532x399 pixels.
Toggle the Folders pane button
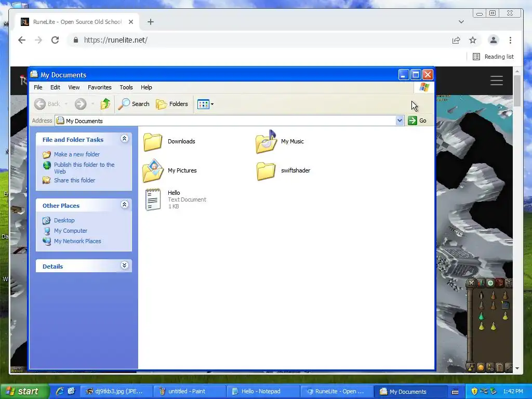171,104
